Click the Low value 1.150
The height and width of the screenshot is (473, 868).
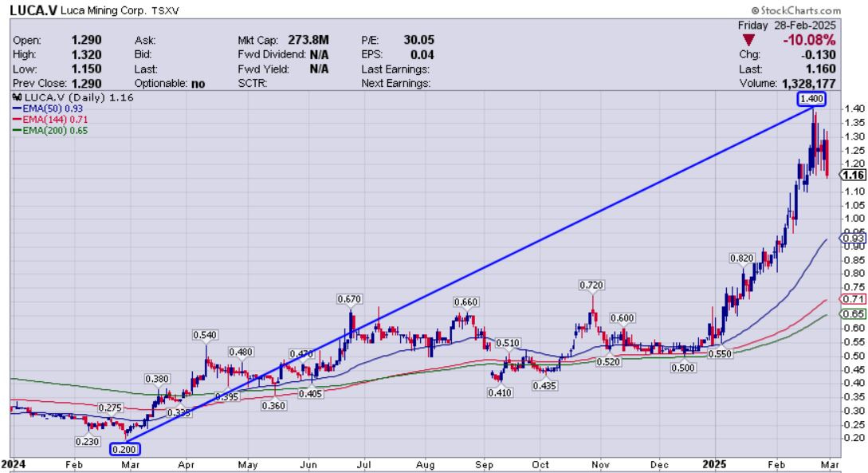click(x=86, y=69)
